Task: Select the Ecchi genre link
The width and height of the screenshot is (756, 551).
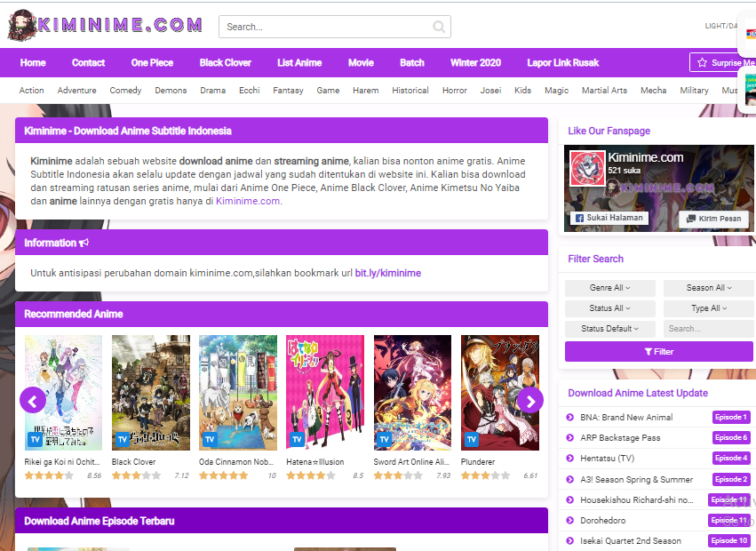Action: tap(250, 91)
